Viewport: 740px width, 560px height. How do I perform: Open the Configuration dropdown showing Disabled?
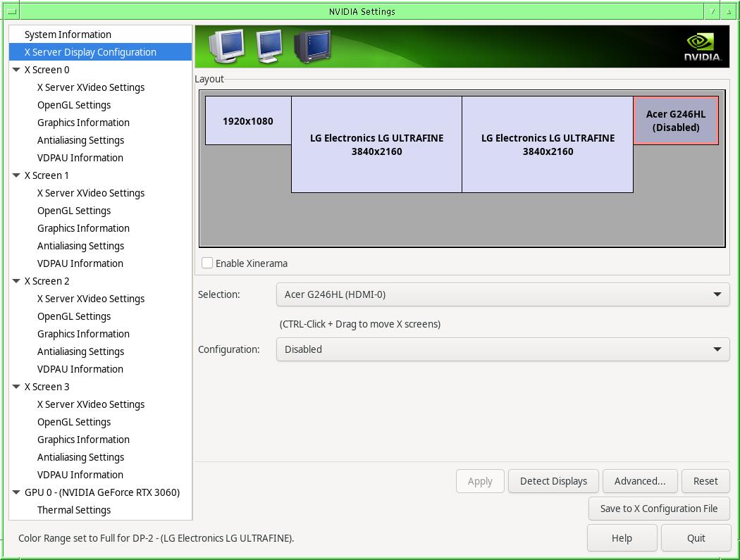[x=502, y=349]
